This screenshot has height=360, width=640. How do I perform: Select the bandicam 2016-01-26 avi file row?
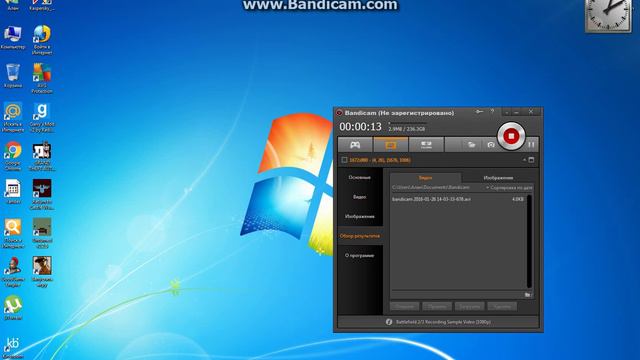[458, 199]
